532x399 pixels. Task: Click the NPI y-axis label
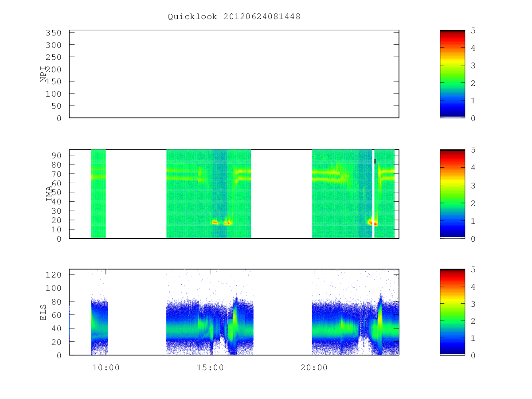click(x=43, y=74)
